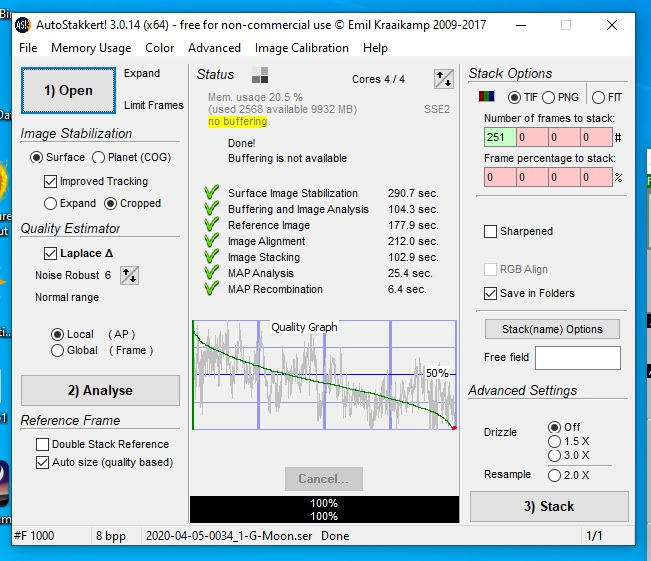
Task: Open Stack(name) Options
Action: (x=552, y=329)
